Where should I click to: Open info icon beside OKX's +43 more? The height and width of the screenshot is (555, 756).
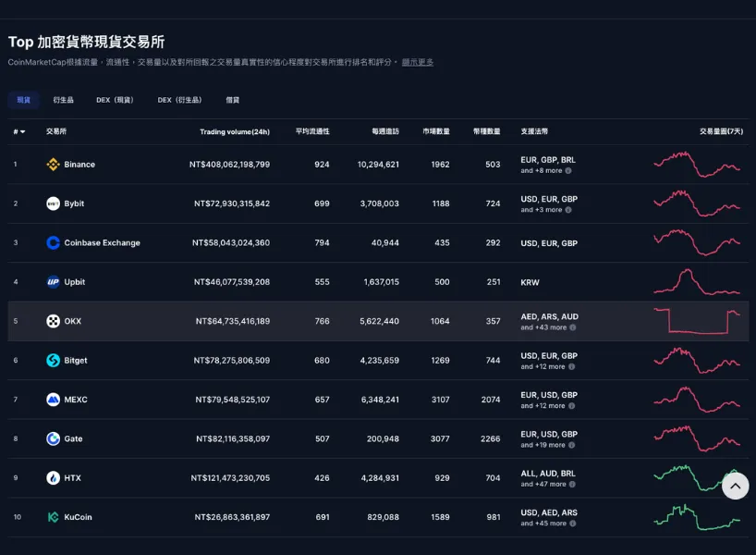click(573, 327)
